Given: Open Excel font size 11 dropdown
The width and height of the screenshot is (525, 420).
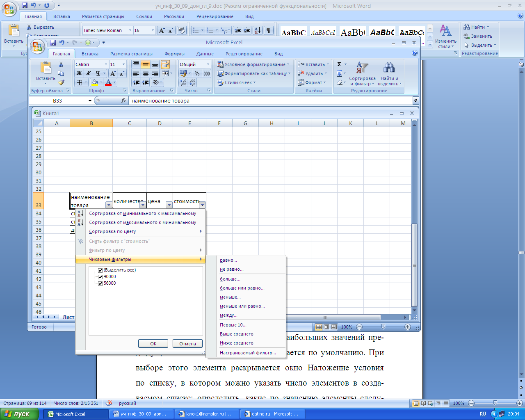Looking at the screenshot, I should (123, 64).
